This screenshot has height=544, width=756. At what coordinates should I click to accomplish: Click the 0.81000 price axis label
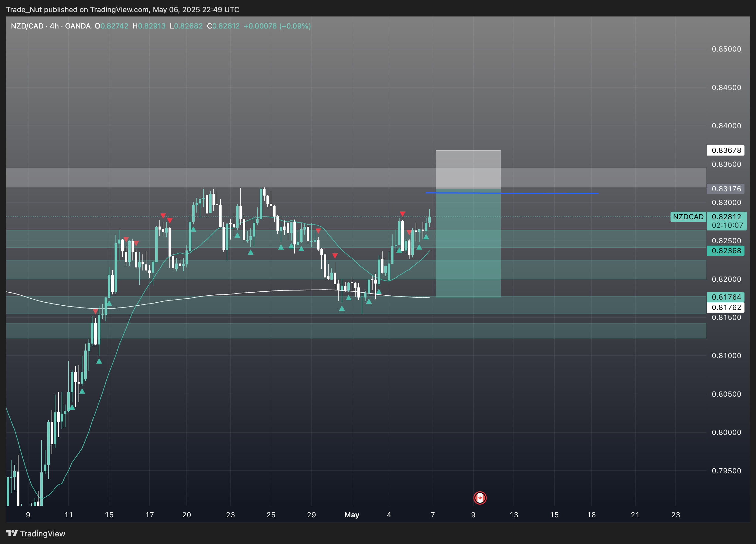coord(726,356)
